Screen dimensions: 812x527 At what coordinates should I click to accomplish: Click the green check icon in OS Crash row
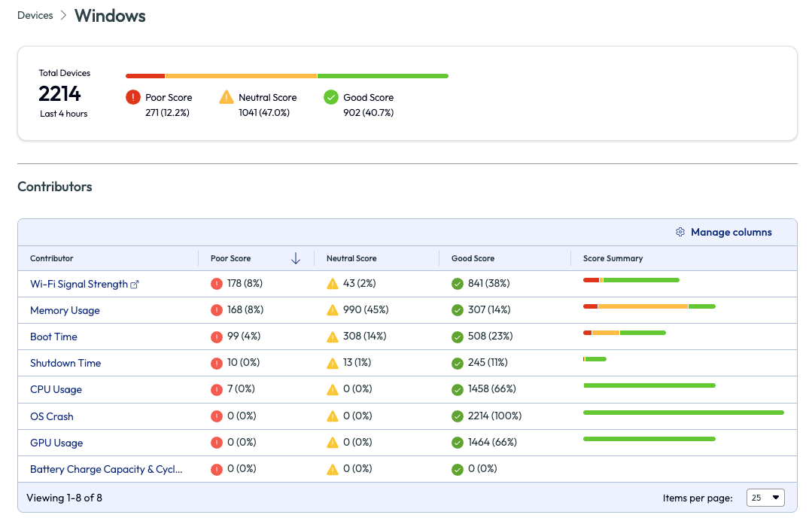pyautogui.click(x=457, y=416)
